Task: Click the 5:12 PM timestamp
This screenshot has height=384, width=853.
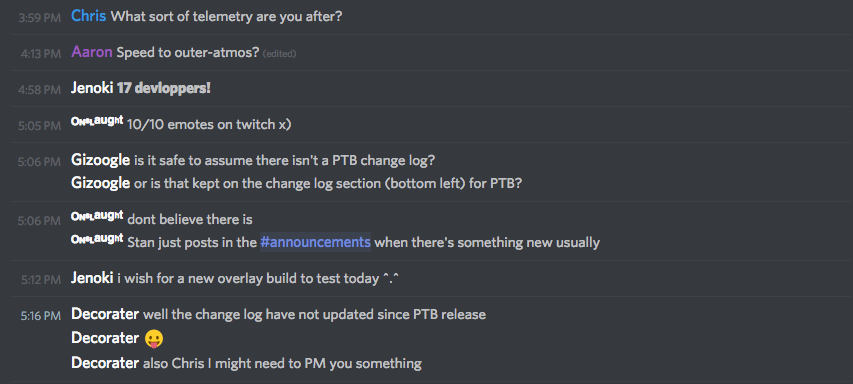Action: [x=41, y=280]
